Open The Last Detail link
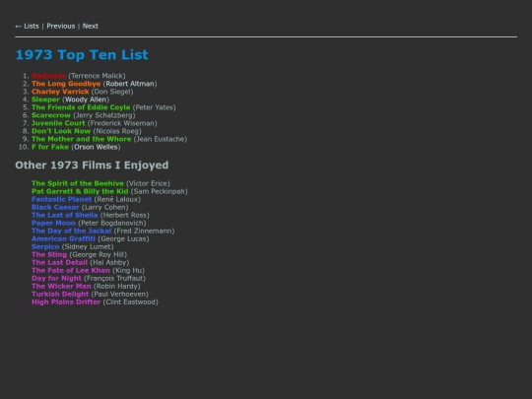 point(59,263)
